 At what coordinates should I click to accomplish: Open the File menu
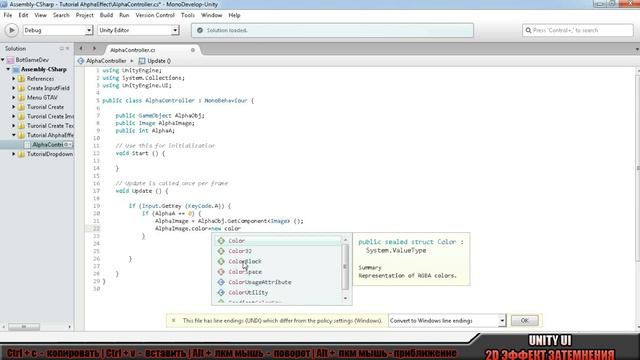tap(8, 15)
